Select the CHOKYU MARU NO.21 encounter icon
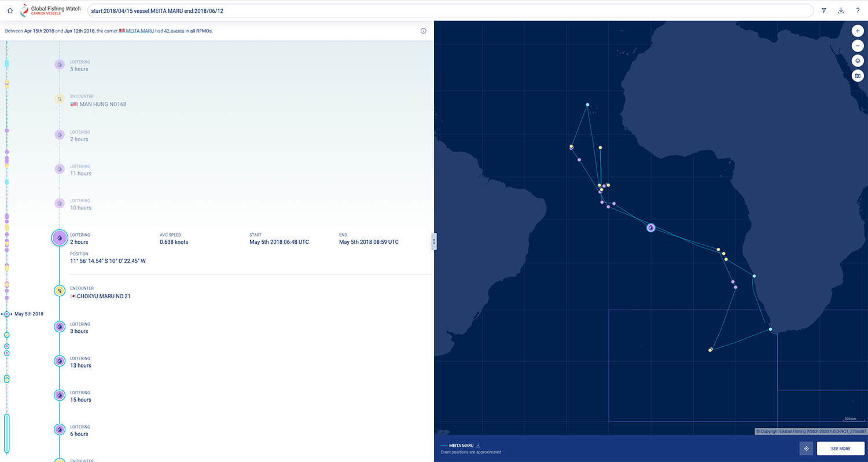 tap(60, 291)
